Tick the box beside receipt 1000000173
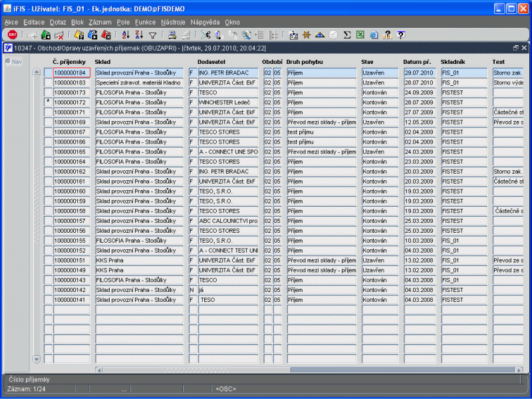Viewport: 532px width, 399px height. pos(48,92)
